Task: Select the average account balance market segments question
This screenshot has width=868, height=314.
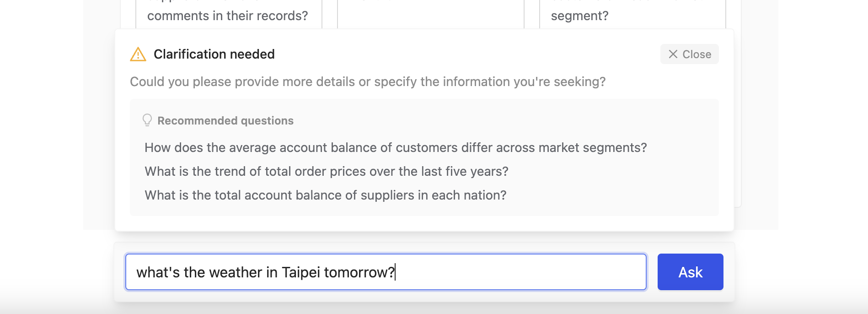Action: click(x=396, y=147)
